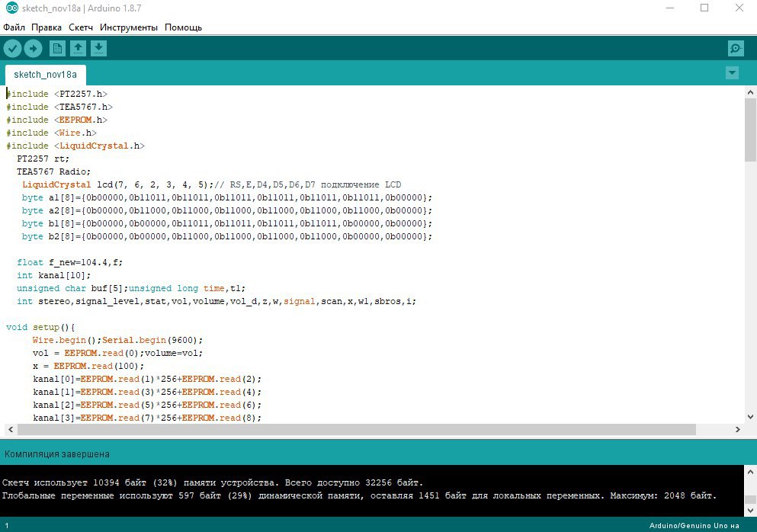Viewport: 757px width, 532px height.
Task: Click the 'kanal[1]=EEPROM.read(3)' line
Action: click(x=147, y=393)
